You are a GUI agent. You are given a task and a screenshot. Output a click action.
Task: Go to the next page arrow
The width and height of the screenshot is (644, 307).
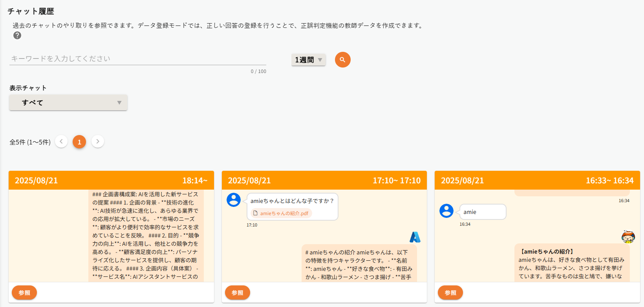(x=98, y=141)
